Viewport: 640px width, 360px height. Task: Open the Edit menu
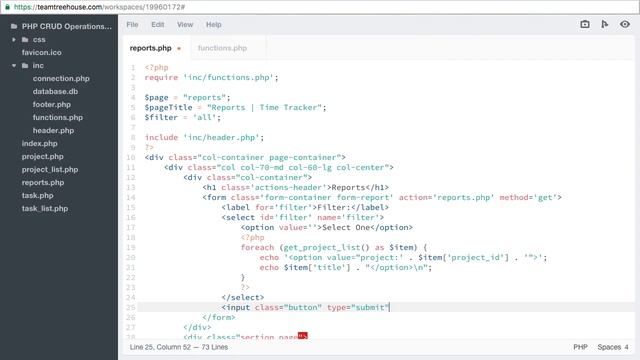click(158, 25)
